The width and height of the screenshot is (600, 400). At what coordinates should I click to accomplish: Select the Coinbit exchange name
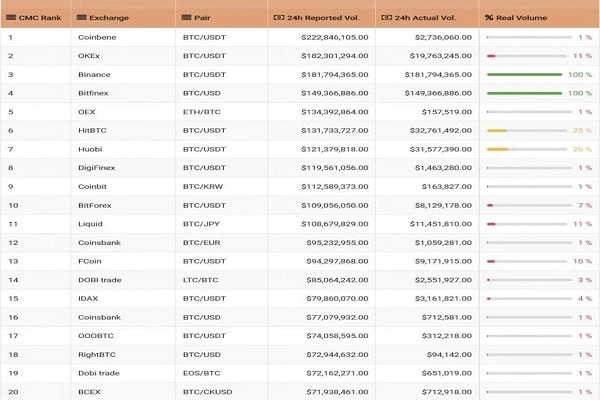(x=92, y=186)
